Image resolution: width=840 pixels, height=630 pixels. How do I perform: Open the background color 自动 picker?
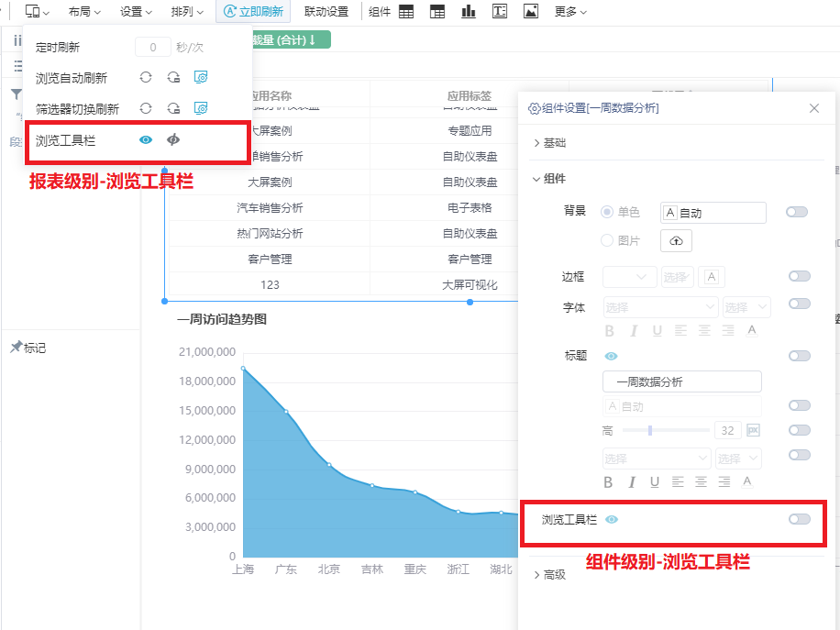tap(713, 213)
